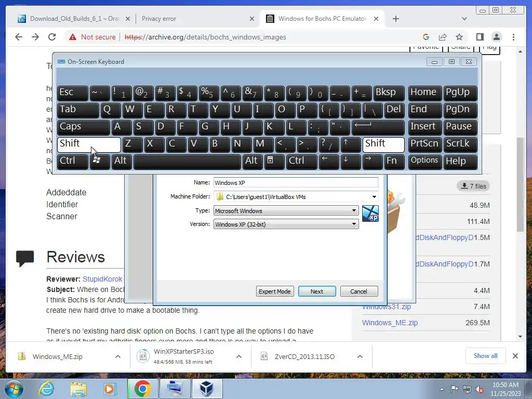Image resolution: width=532 pixels, height=399 pixels.
Task: Toggle the left Ctrl key
Action: (x=73, y=161)
